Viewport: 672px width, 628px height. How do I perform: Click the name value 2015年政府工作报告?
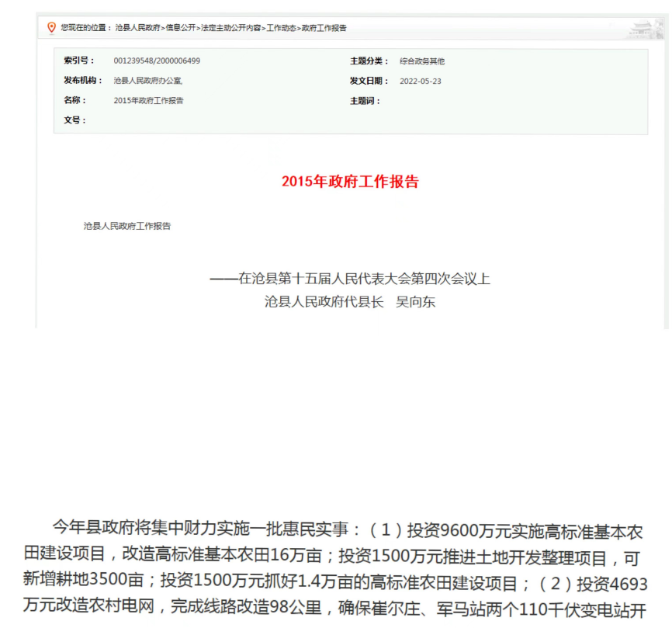tap(148, 101)
